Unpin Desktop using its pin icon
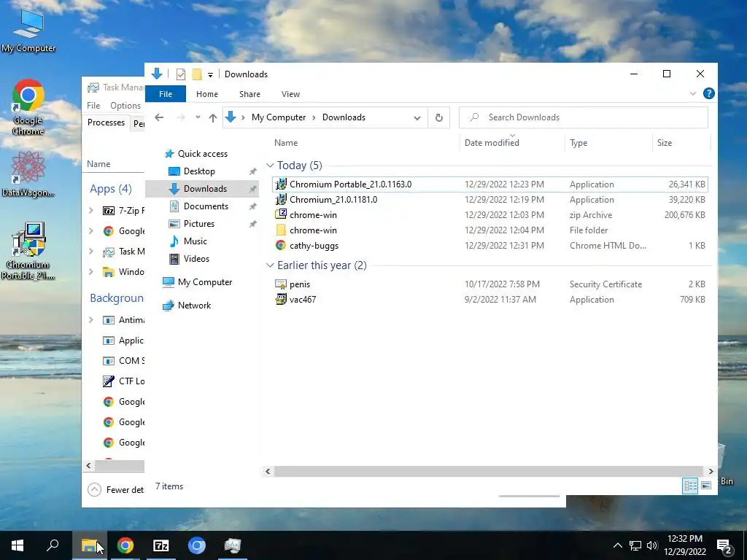Screen dimensions: 747x560 (252, 171)
